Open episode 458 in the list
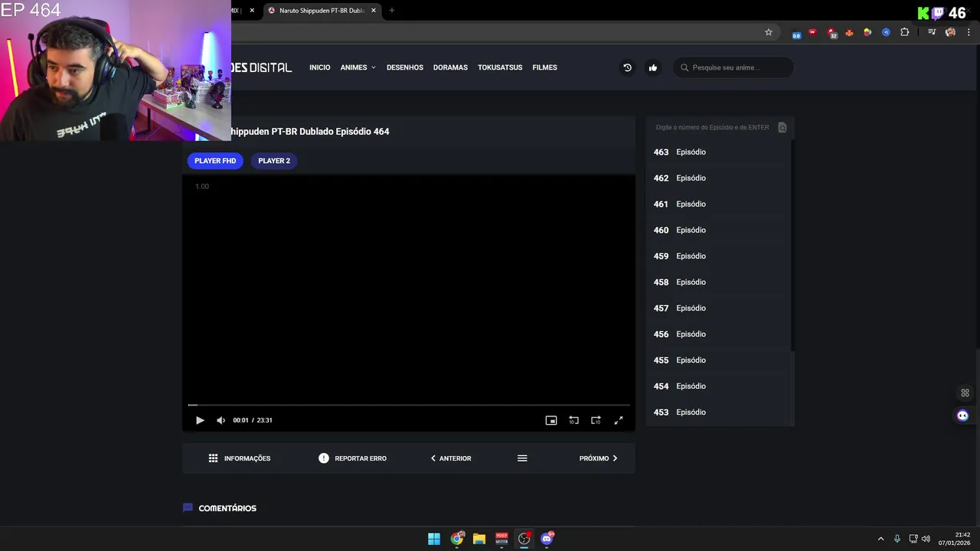Viewport: 980px width, 551px height. click(x=717, y=282)
